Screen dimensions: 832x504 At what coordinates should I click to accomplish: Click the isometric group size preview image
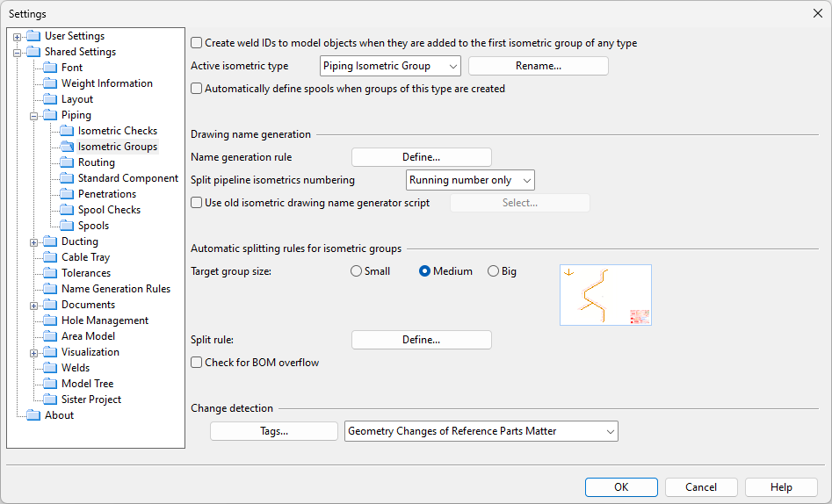[x=605, y=295]
